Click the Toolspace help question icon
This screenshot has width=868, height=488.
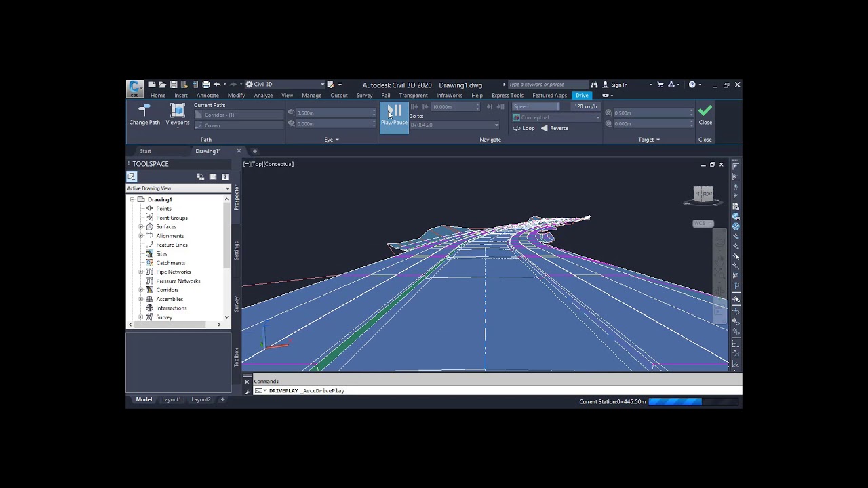click(225, 176)
